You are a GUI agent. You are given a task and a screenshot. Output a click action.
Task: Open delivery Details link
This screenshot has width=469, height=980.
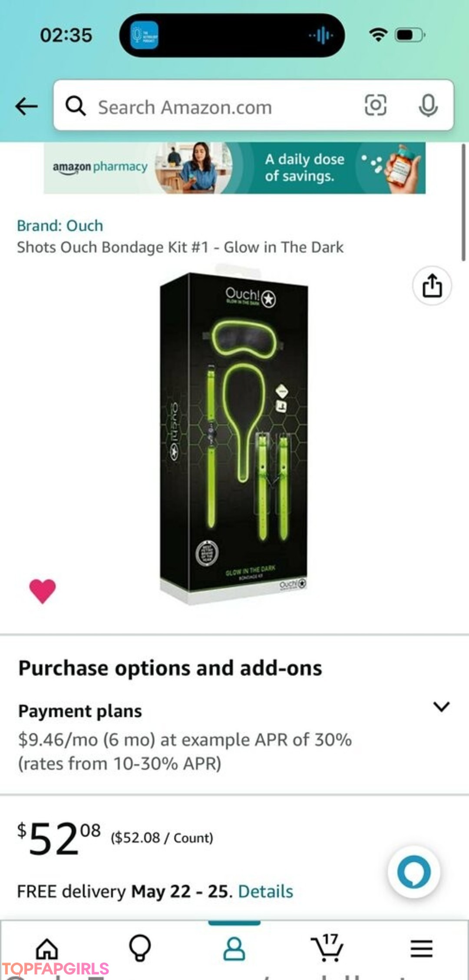[266, 891]
